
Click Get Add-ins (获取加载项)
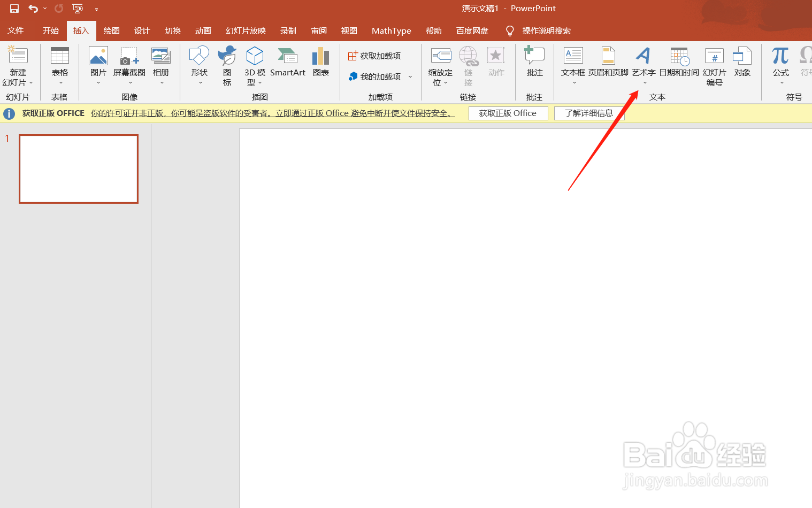click(374, 56)
